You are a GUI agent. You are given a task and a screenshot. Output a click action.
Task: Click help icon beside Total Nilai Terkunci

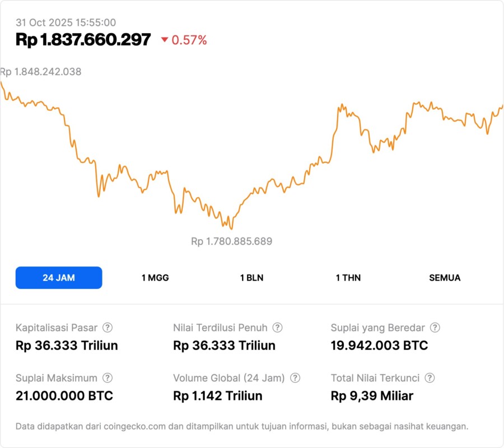click(430, 378)
